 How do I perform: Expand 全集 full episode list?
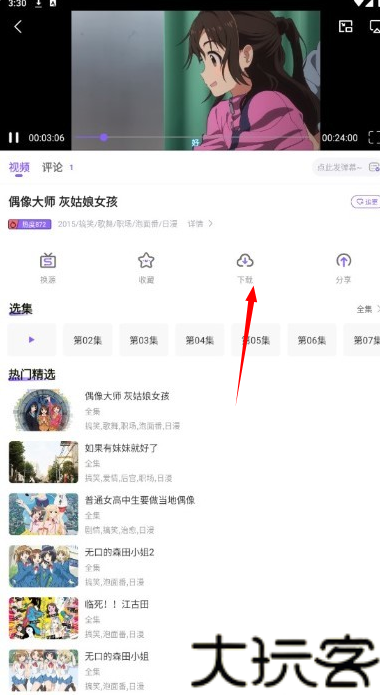[368, 309]
